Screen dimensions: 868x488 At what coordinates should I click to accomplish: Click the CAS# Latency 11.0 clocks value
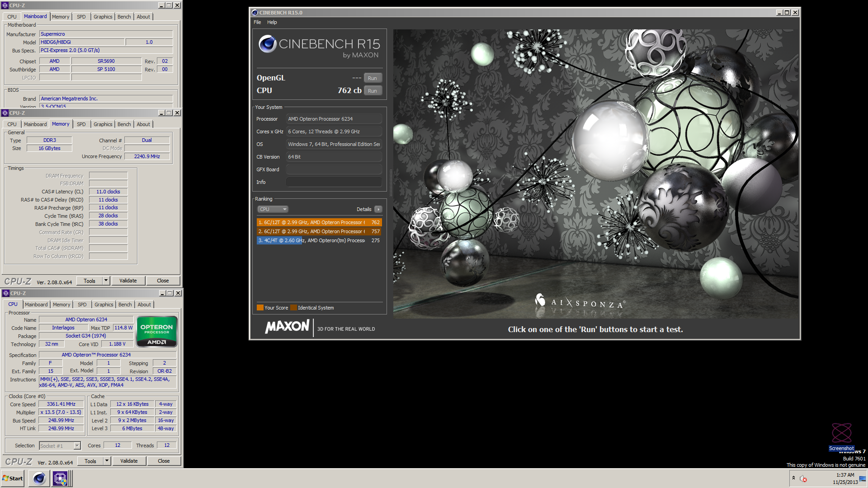pos(108,192)
